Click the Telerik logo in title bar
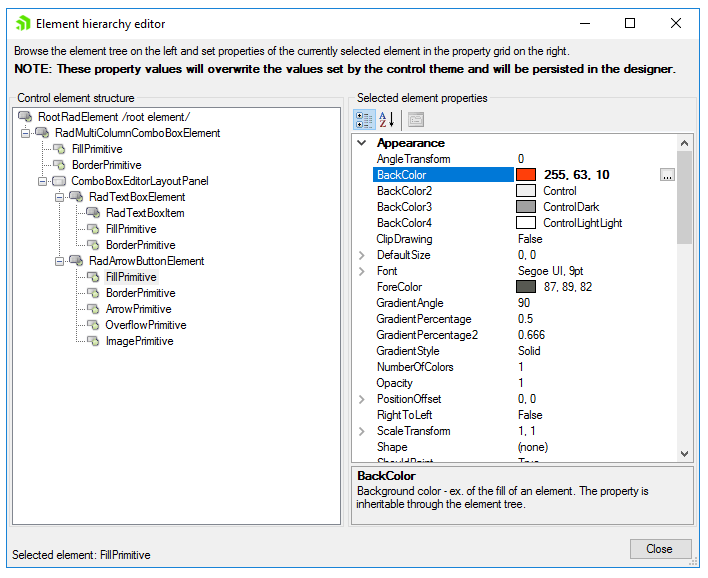Screen dimensions: 708x578 [23, 23]
